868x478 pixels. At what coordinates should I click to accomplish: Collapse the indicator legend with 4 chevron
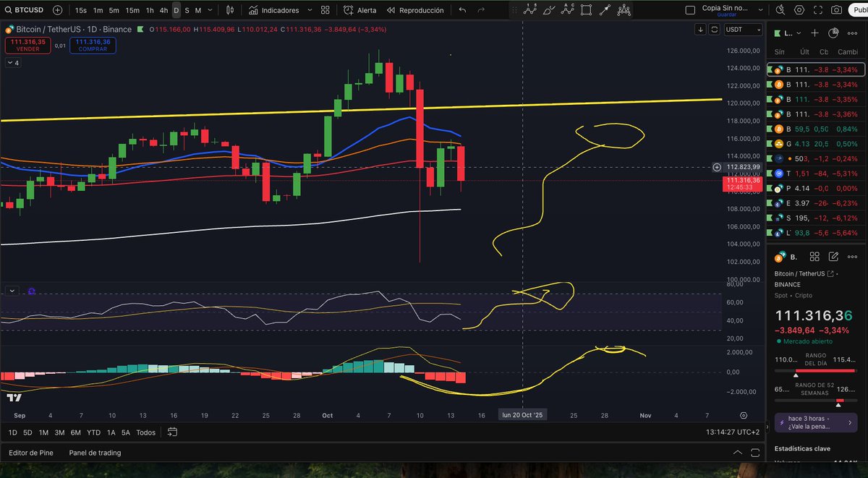tap(12, 63)
